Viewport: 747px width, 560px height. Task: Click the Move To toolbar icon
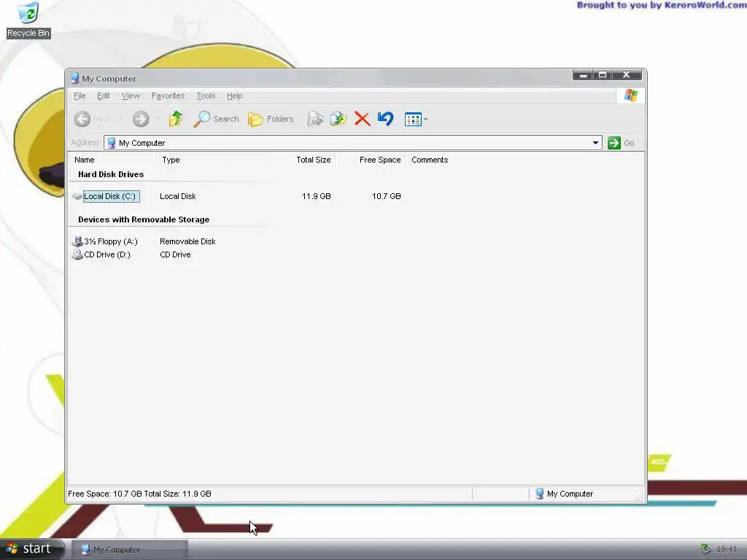315,119
